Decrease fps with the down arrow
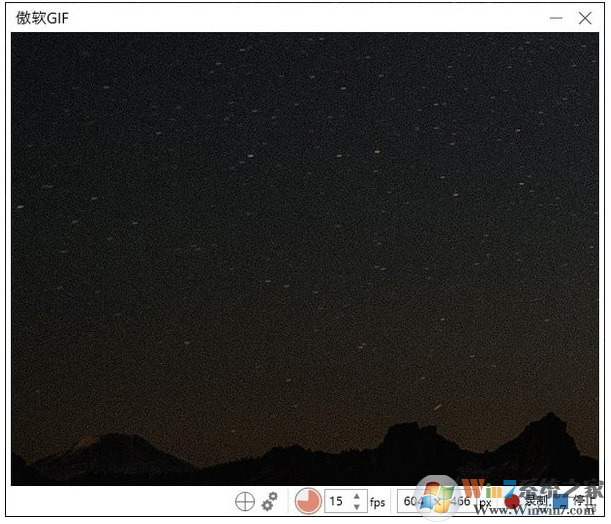The image size is (611, 524). pos(357,507)
